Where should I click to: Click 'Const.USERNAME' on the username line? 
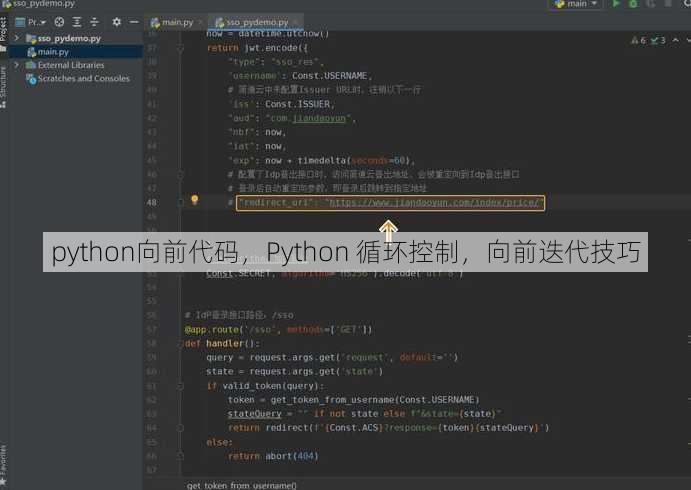tap(330, 76)
